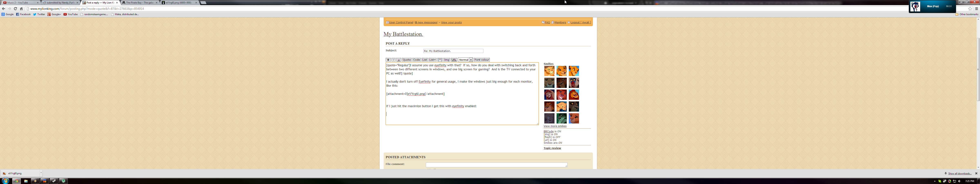Image resolution: width=980 pixels, height=184 pixels.
Task: Switch to The Pirate Bay tab
Action: [140, 3]
